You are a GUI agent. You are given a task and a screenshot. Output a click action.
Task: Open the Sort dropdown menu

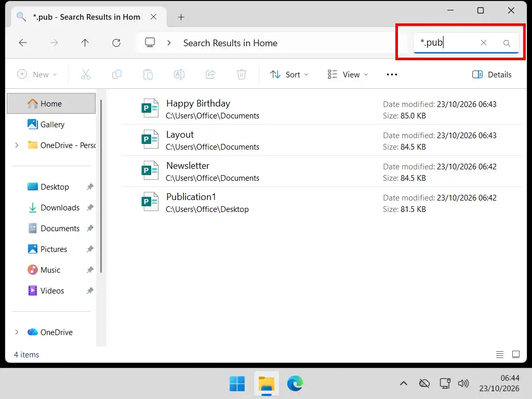point(289,74)
